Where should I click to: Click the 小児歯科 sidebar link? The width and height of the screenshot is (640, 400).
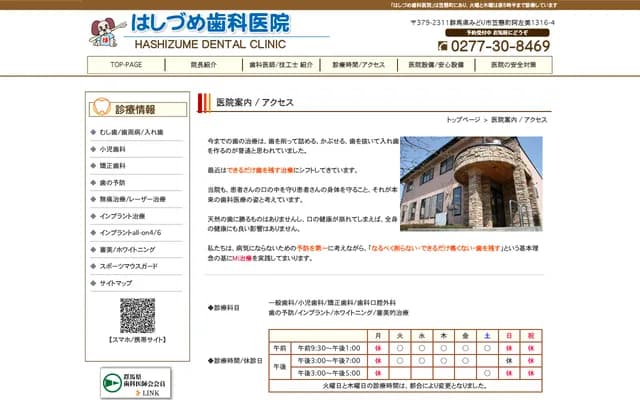coord(112,150)
